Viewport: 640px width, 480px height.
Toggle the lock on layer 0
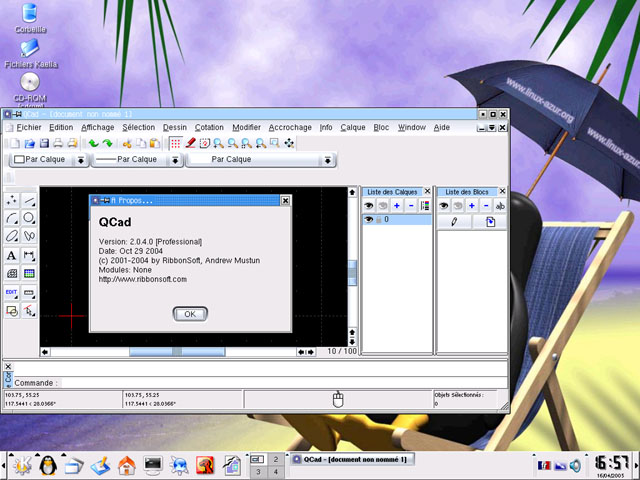[379, 220]
